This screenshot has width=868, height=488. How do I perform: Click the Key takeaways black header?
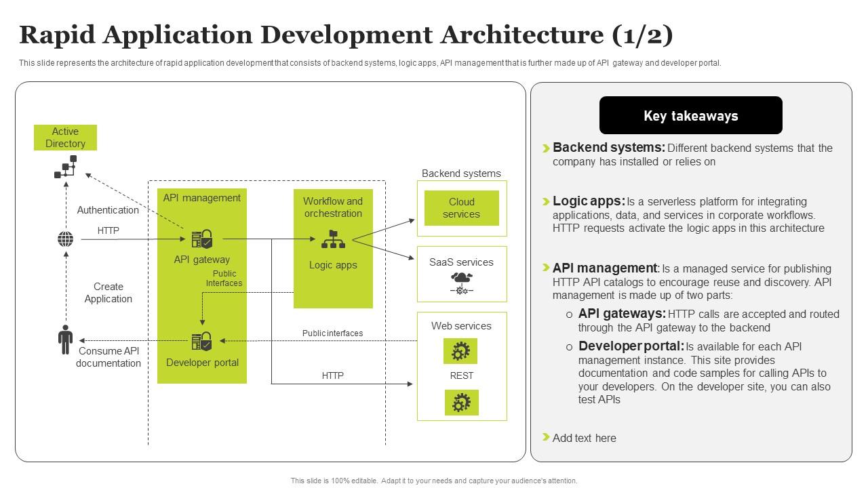[x=691, y=115]
